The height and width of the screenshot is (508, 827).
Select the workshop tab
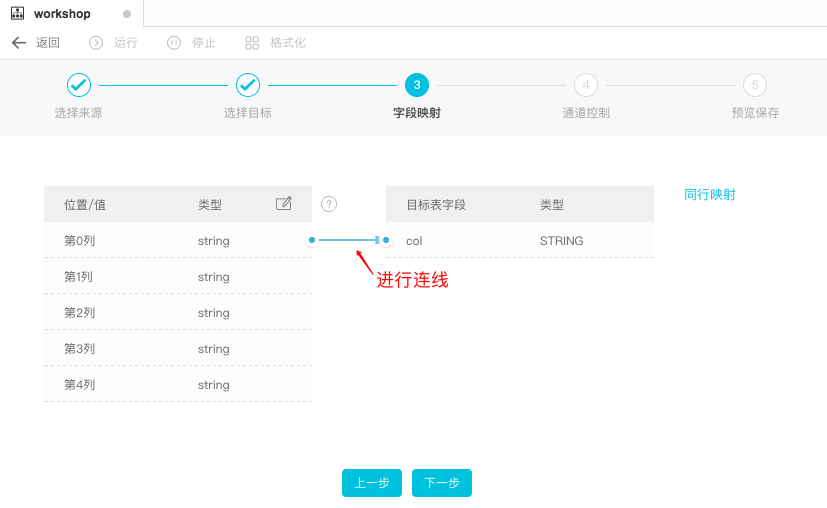click(72, 14)
